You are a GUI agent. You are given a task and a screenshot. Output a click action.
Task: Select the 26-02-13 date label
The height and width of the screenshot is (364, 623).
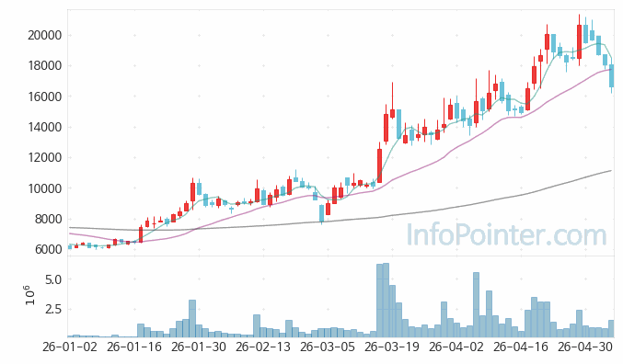tap(263, 347)
